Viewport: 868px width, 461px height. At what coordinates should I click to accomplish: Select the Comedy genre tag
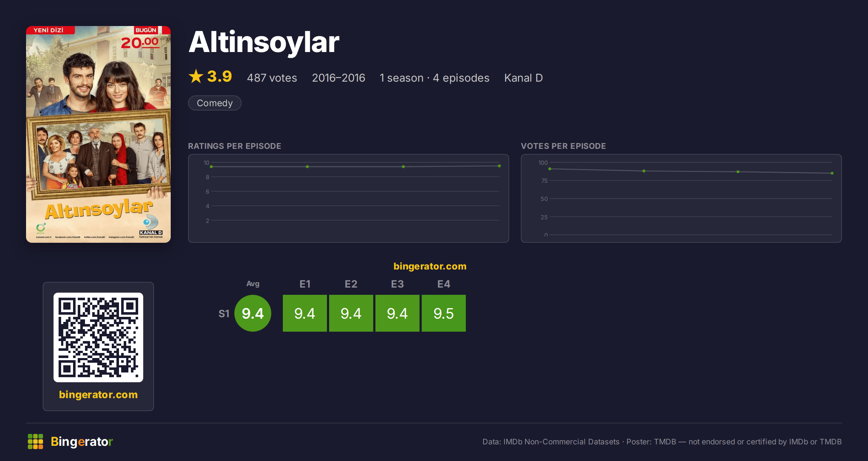215,103
